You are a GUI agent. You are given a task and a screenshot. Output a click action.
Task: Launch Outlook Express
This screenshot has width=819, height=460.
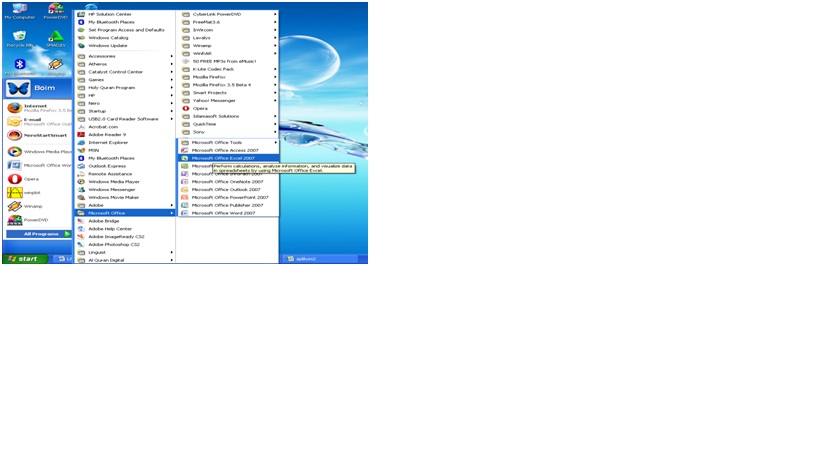click(x=125, y=166)
